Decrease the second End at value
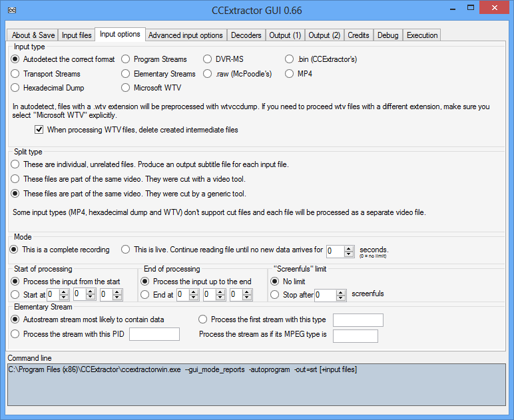514x420 pixels. click(x=220, y=297)
